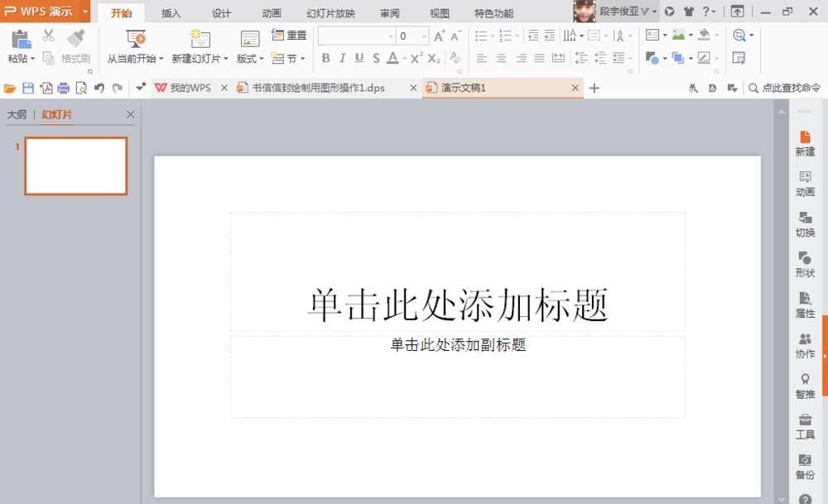Open the 备份 backup panel in sidebar
Image resolution: width=828 pixels, height=504 pixels.
(805, 468)
